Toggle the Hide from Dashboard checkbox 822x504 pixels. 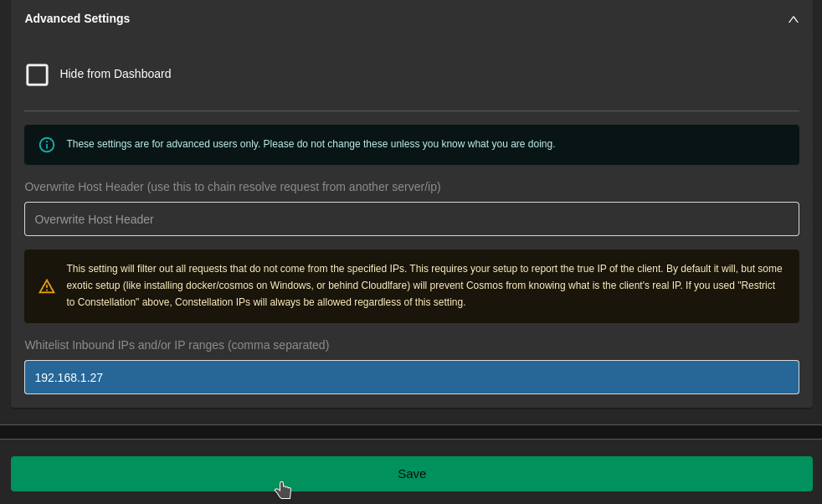[x=37, y=75]
